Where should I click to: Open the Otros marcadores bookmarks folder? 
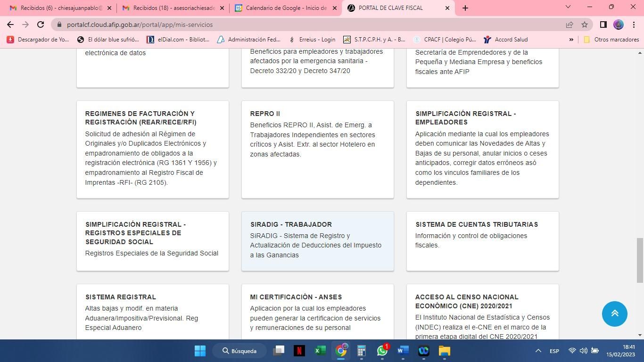611,40
